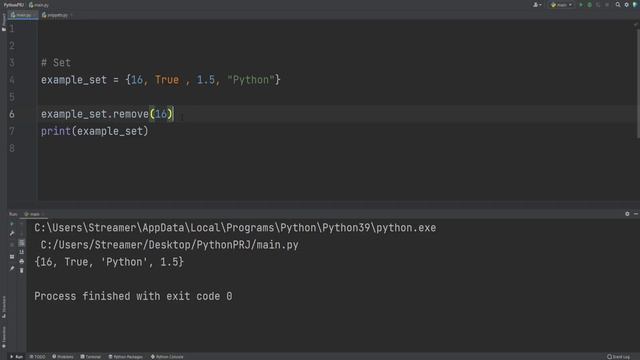Click line number 7 in the gutter

click(x=12, y=131)
